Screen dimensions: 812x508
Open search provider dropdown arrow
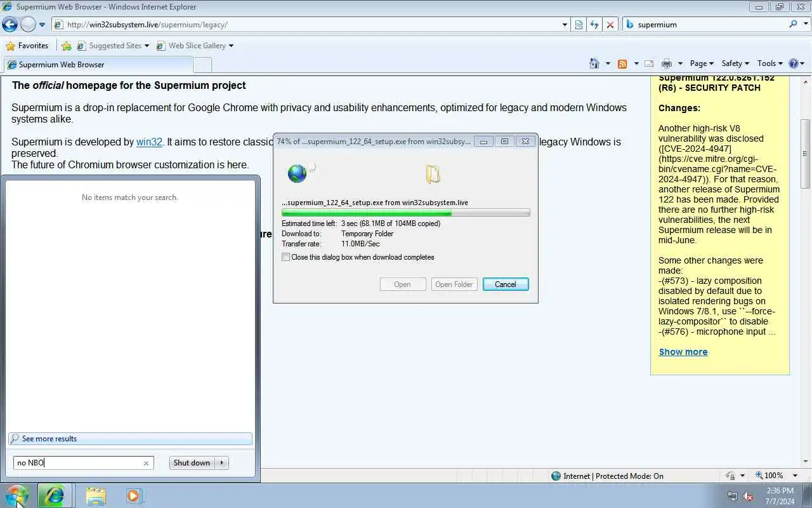pos(804,25)
